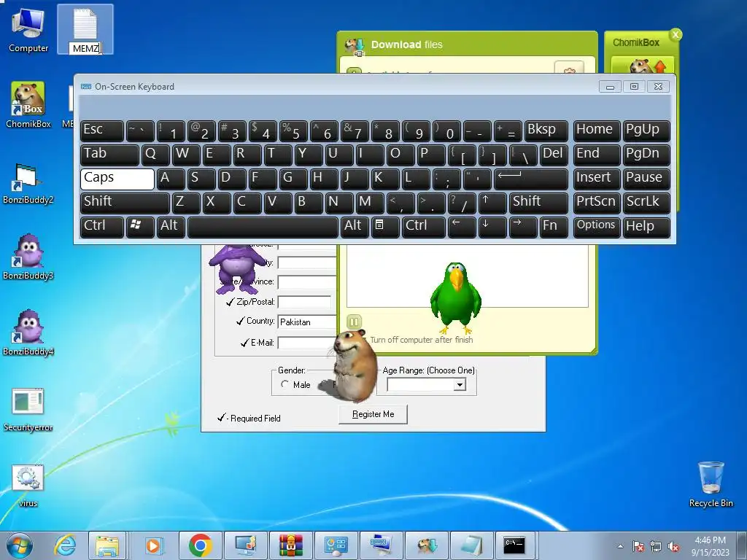Switch to ChomikBox hamster taskbar button
This screenshot has width=747, height=560.
click(x=427, y=545)
